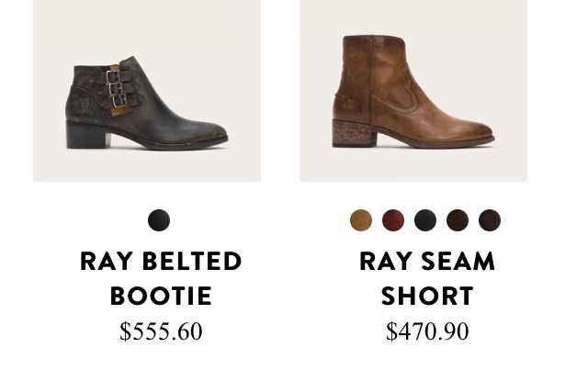Select the black swatch for Ray Seam Short
Viewport: 588px width, 381px height.
point(424,220)
